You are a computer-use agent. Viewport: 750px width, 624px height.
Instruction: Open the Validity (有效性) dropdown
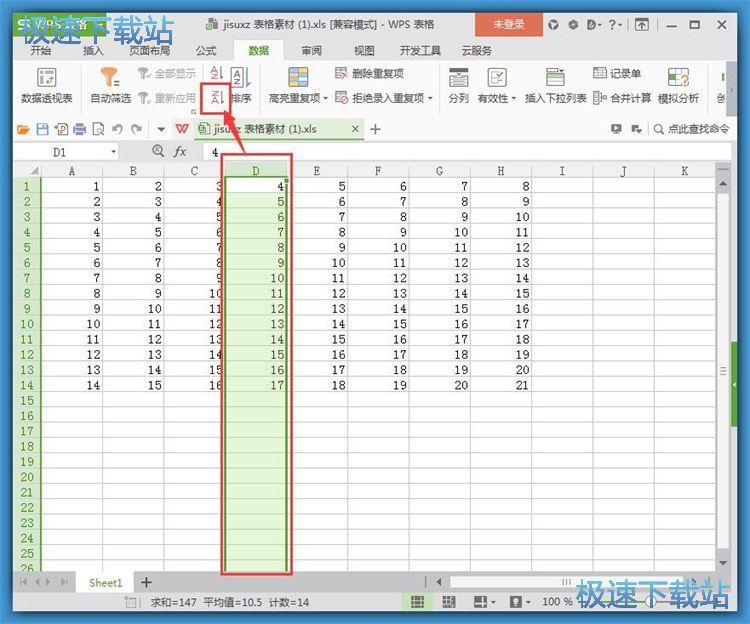click(513, 99)
